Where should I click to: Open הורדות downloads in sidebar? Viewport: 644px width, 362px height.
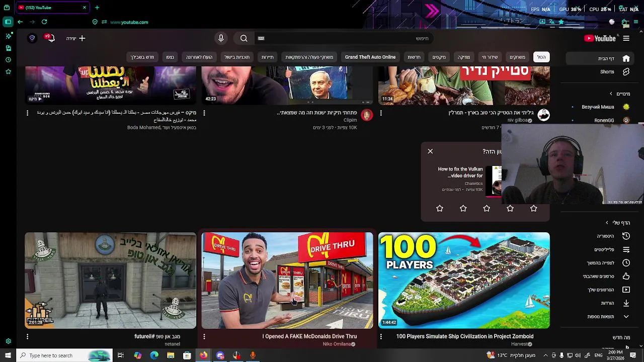point(599,303)
